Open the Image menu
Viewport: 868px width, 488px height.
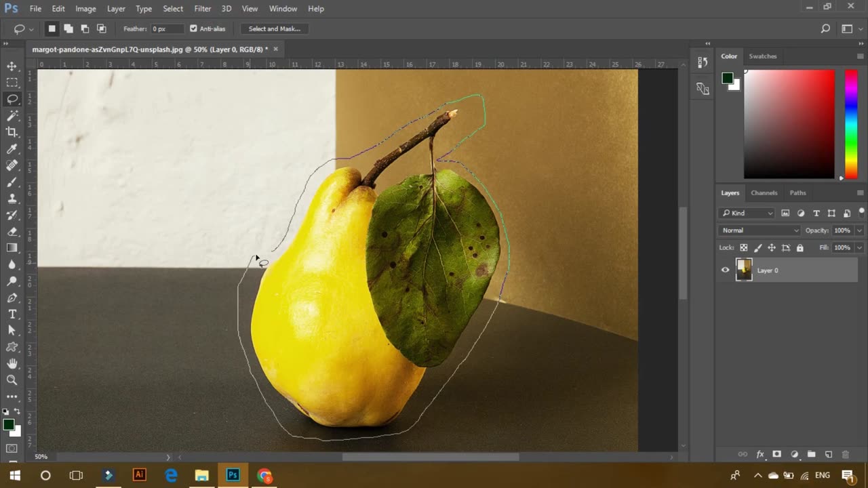pos(85,8)
